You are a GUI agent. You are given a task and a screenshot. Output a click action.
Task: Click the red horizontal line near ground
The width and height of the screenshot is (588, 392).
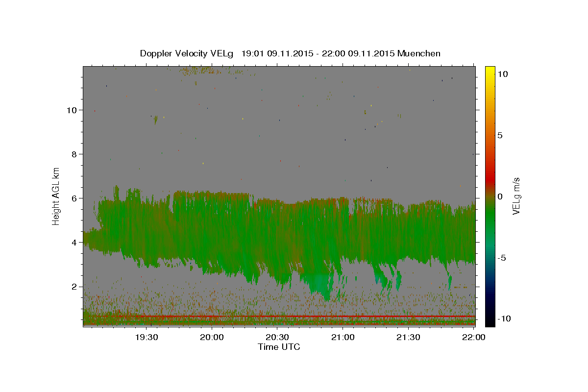click(x=294, y=317)
